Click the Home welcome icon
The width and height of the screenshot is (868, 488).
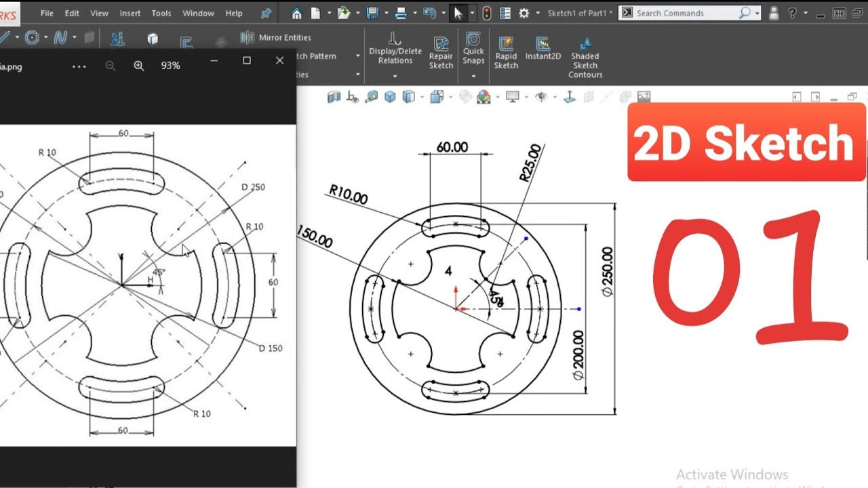pos(296,13)
